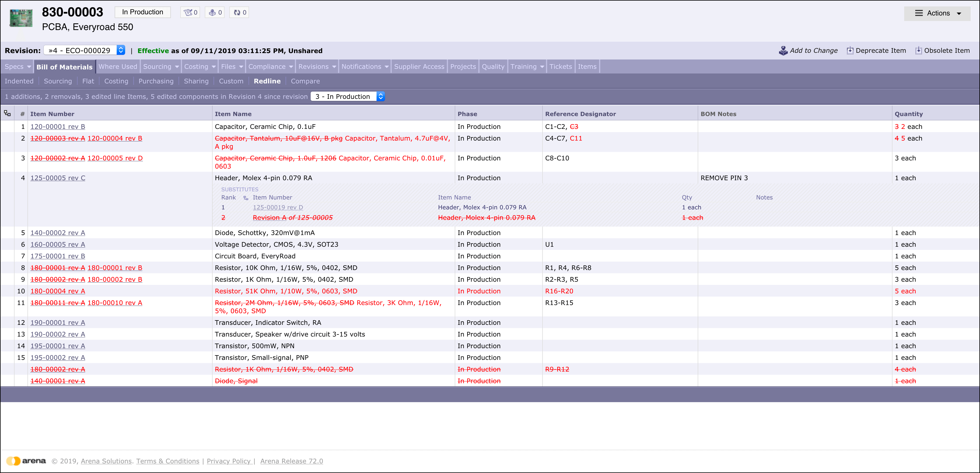Open the Projects tab

pyautogui.click(x=463, y=66)
